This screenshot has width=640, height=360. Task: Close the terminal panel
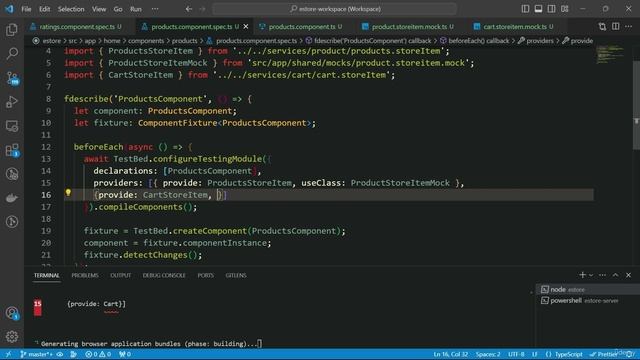[x=629, y=275]
